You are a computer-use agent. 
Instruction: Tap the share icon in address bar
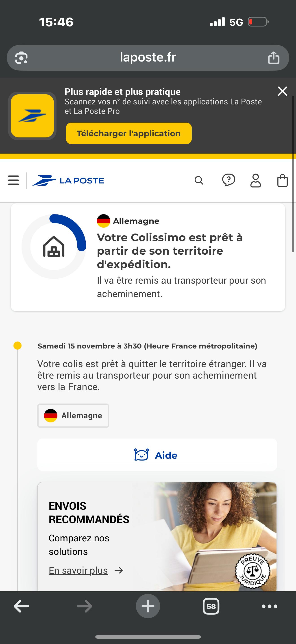[274, 58]
